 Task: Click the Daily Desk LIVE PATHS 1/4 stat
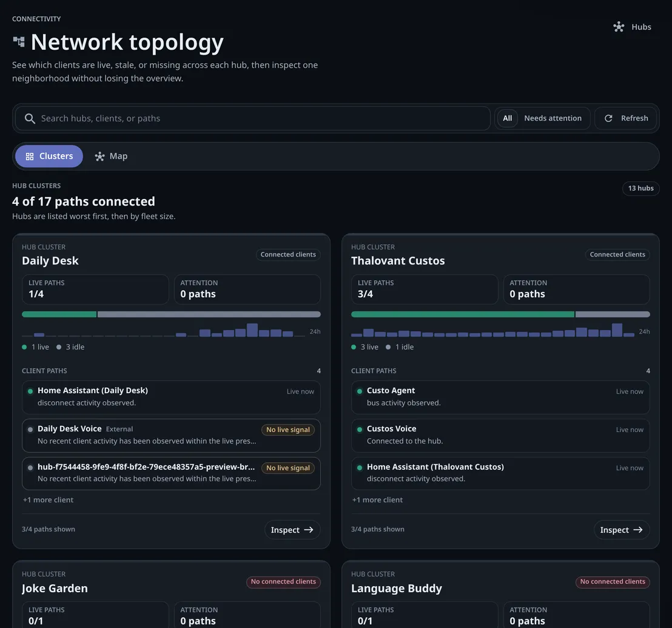[x=95, y=289]
